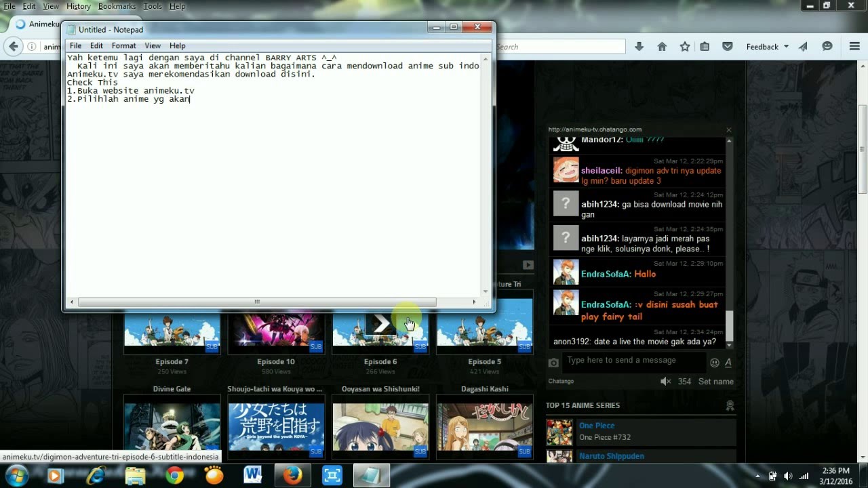The height and width of the screenshot is (488, 868).
Task: Click the Firefox page vertical scrollbar
Action: pos(862,149)
